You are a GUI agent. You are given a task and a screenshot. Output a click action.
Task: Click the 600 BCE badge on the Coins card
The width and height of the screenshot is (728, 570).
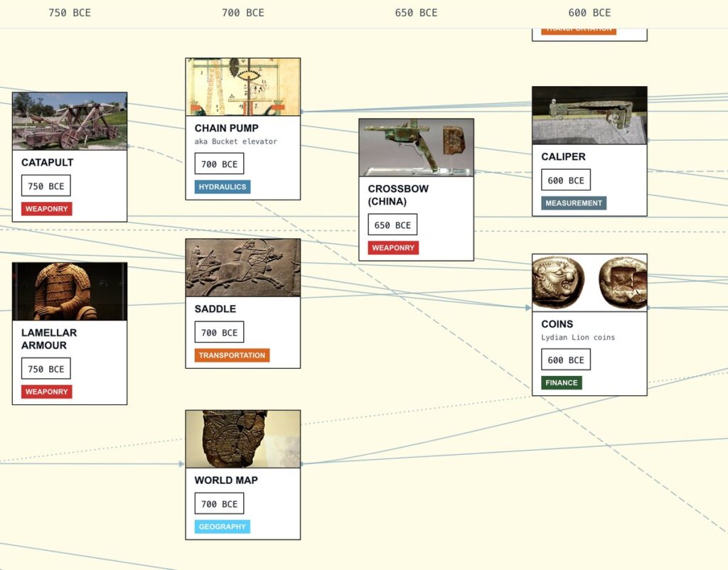click(565, 360)
